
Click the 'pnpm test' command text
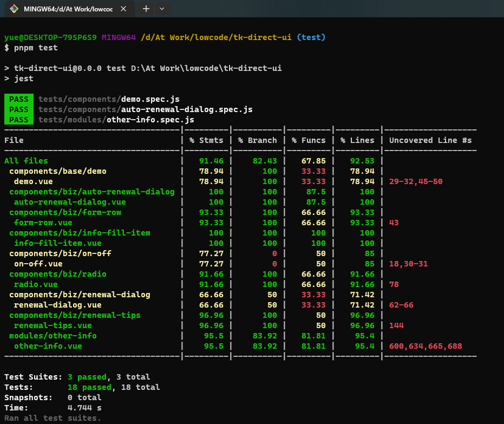coord(36,48)
